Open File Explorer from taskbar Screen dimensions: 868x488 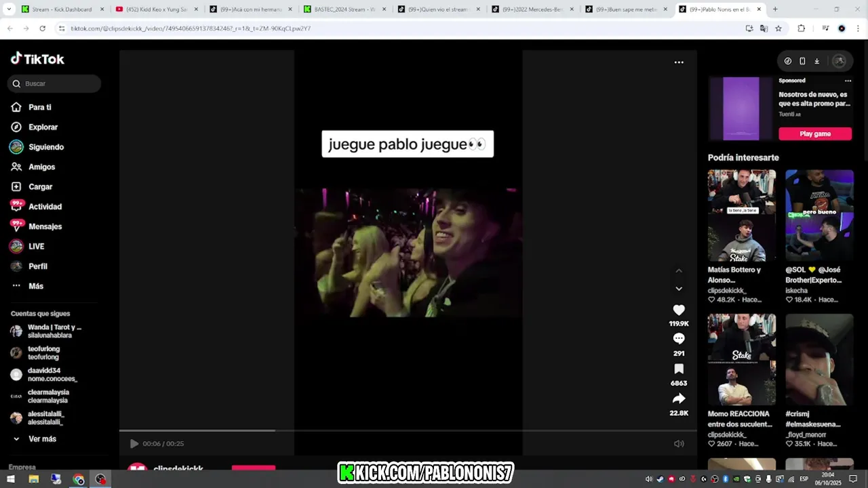(33, 479)
